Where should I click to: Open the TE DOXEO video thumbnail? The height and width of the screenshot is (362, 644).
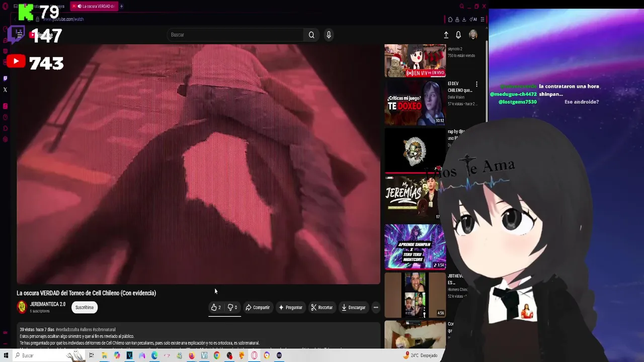point(415,103)
